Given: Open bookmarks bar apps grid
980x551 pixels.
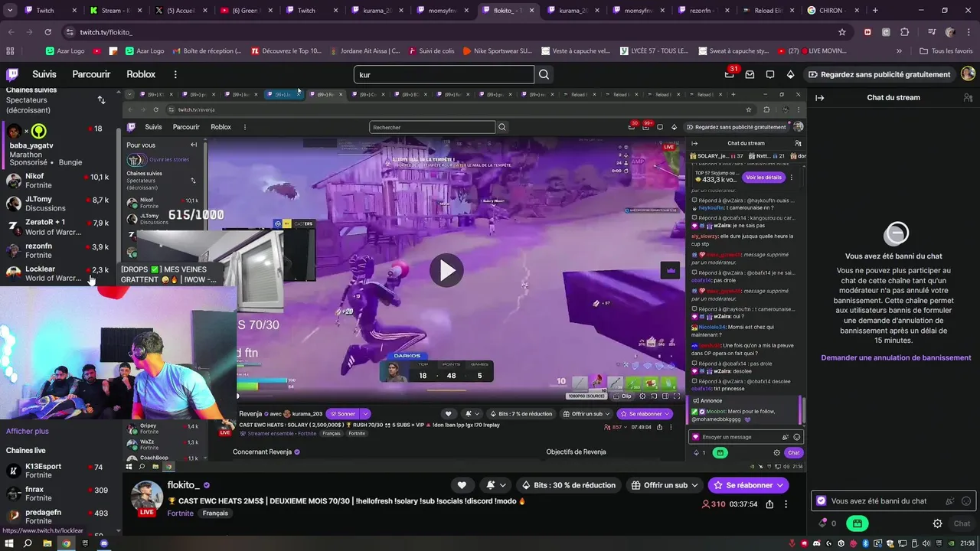Looking at the screenshot, I should click(x=10, y=51).
